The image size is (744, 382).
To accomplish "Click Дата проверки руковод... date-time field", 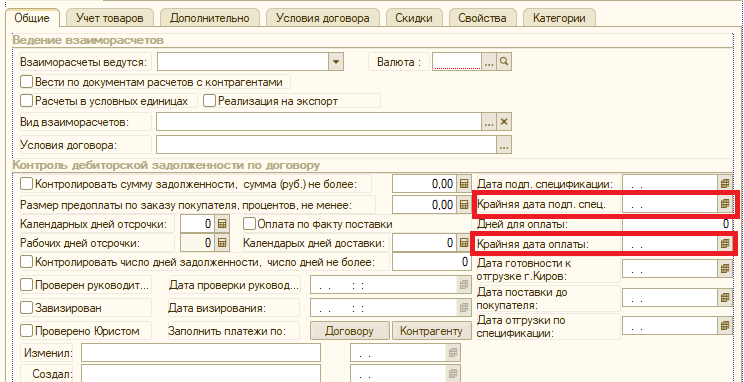I will point(383,285).
